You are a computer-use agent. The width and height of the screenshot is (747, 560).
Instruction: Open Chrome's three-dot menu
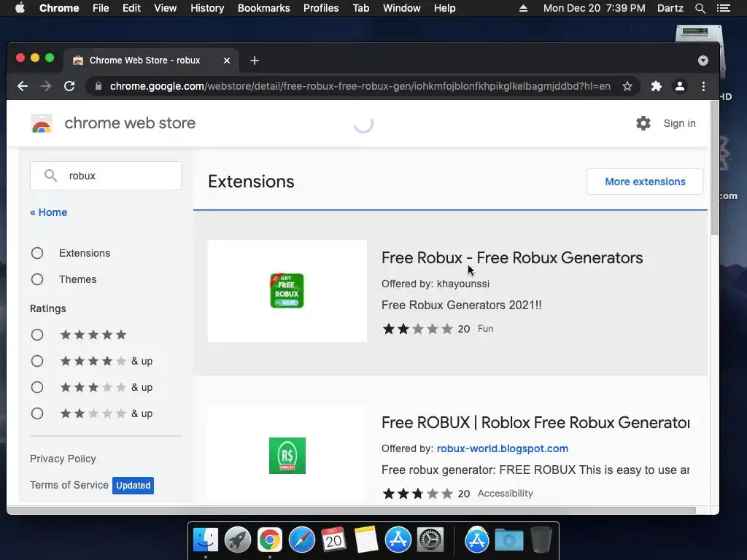pos(703,86)
